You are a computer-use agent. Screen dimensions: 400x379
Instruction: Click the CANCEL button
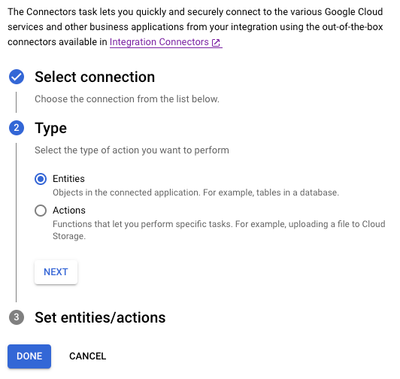tap(88, 356)
